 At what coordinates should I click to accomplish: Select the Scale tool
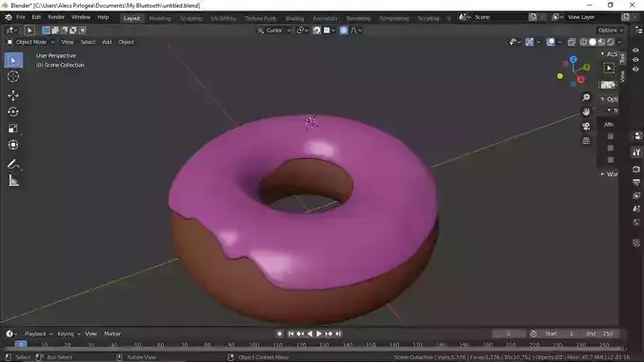coord(13,129)
